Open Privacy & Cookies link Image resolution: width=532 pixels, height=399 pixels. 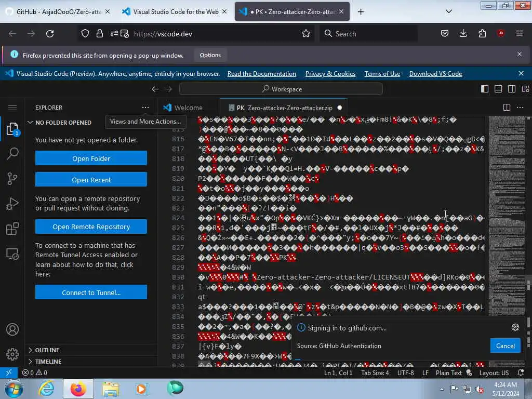coord(330,74)
